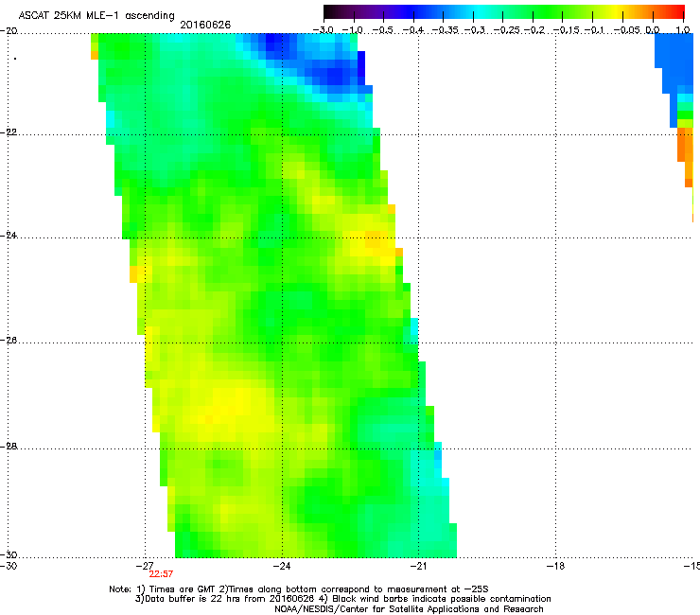Click the NOAA/NESDIS credit line

point(409,609)
